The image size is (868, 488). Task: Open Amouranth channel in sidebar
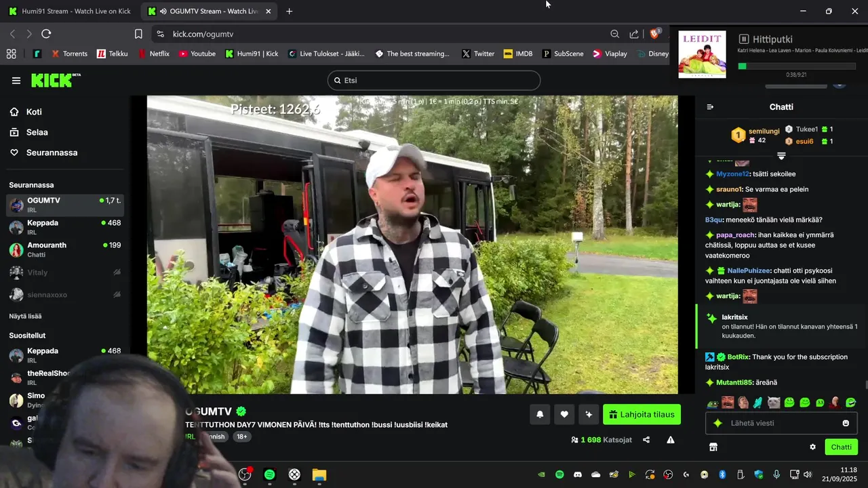(x=65, y=249)
